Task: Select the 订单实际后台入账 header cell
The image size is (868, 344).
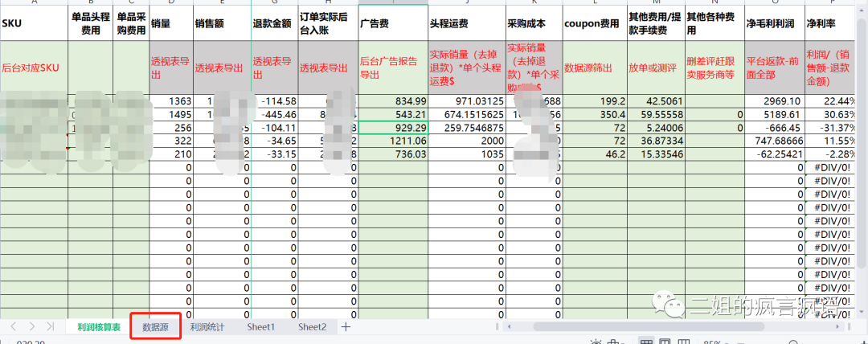Action: 328,23
